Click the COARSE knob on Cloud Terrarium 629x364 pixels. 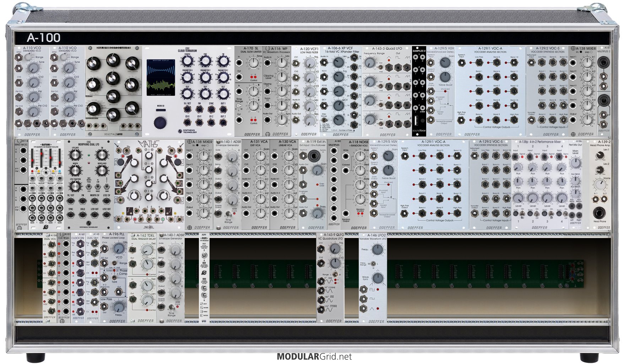187,61
